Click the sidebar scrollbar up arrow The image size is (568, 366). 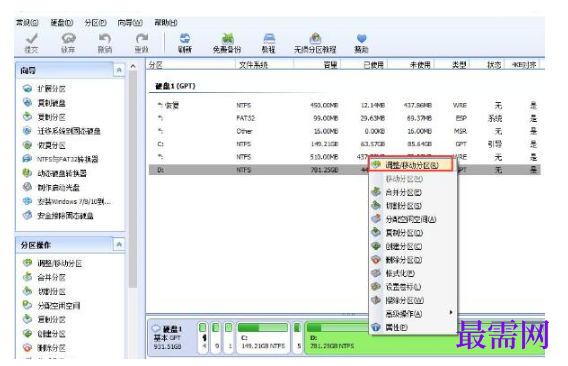(133, 66)
